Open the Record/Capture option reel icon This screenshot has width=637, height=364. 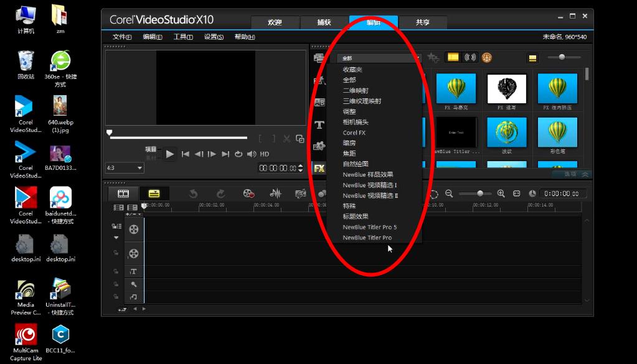click(248, 194)
